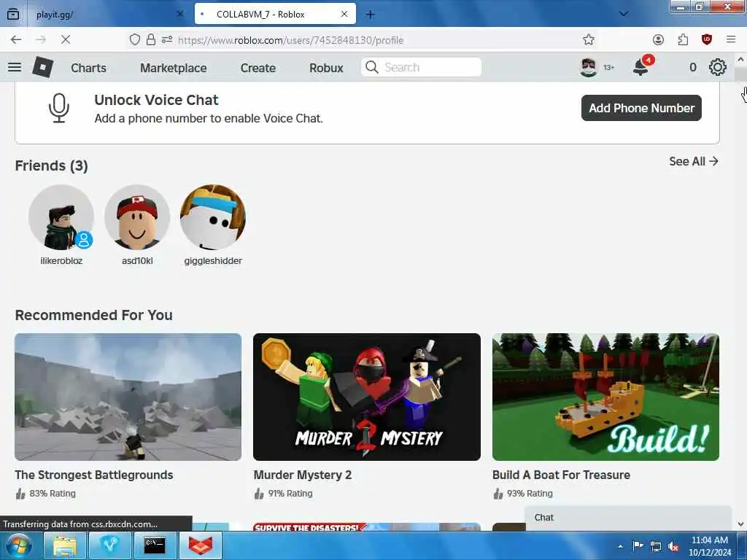Open friend giggleshidder avatar

[x=213, y=217]
